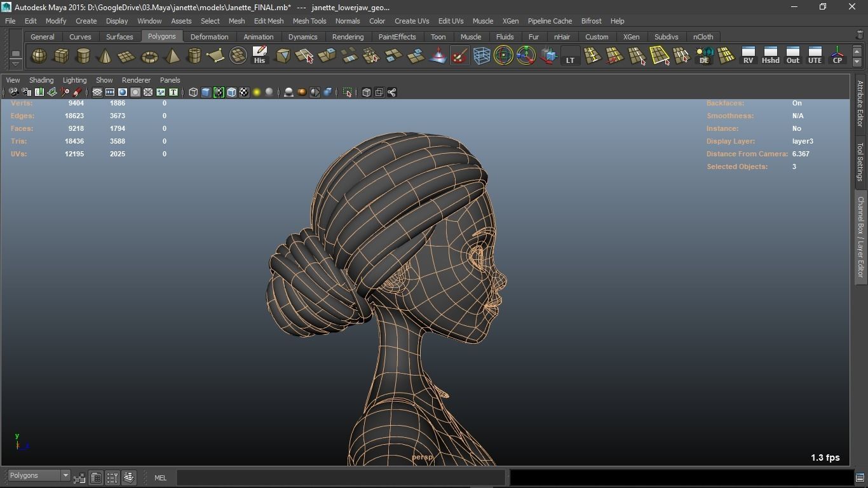Open the panel Renderer menu

pyautogui.click(x=136, y=80)
